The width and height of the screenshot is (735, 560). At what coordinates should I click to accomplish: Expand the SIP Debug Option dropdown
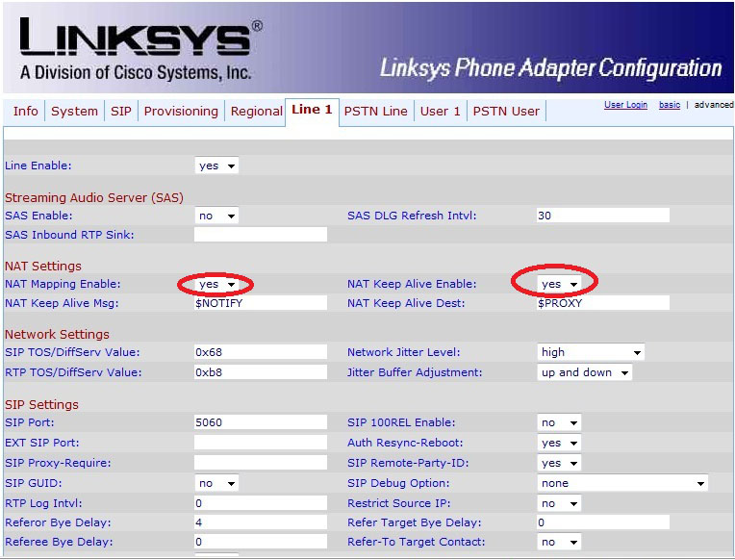coord(622,483)
